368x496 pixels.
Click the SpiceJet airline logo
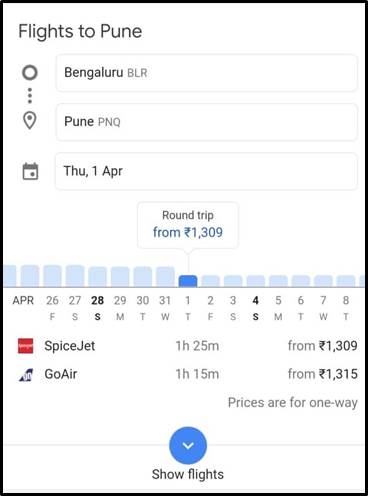(25, 346)
